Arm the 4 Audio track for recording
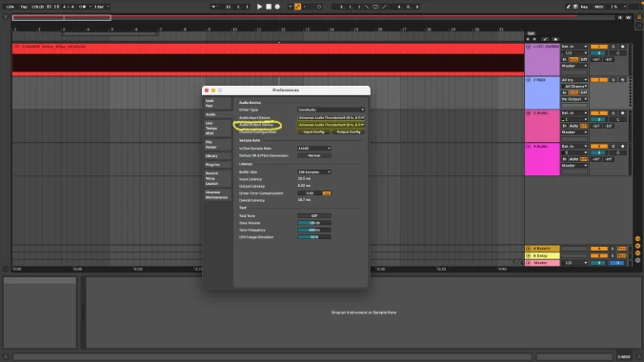 [623, 147]
